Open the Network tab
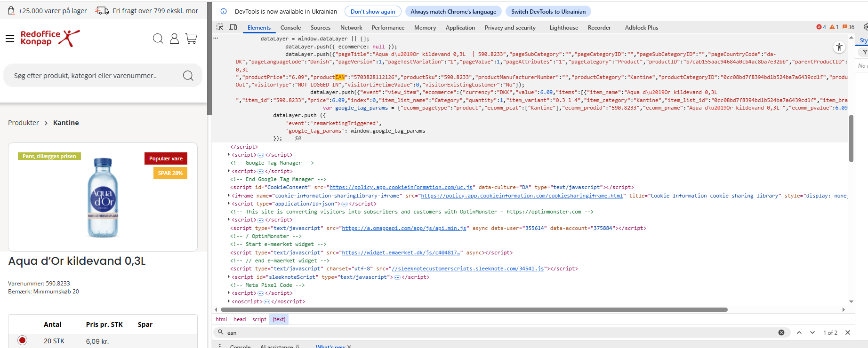The image size is (868, 348). [x=351, y=28]
